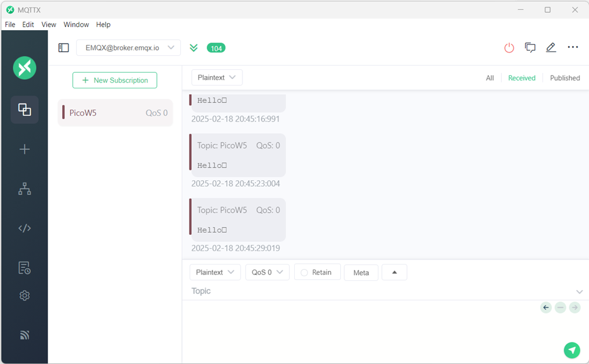Click the minus payload history button
The height and width of the screenshot is (364, 589).
tap(560, 308)
